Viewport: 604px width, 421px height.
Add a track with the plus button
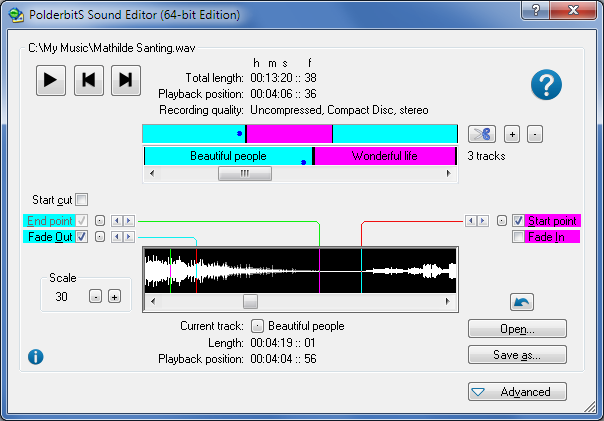[x=512, y=134]
